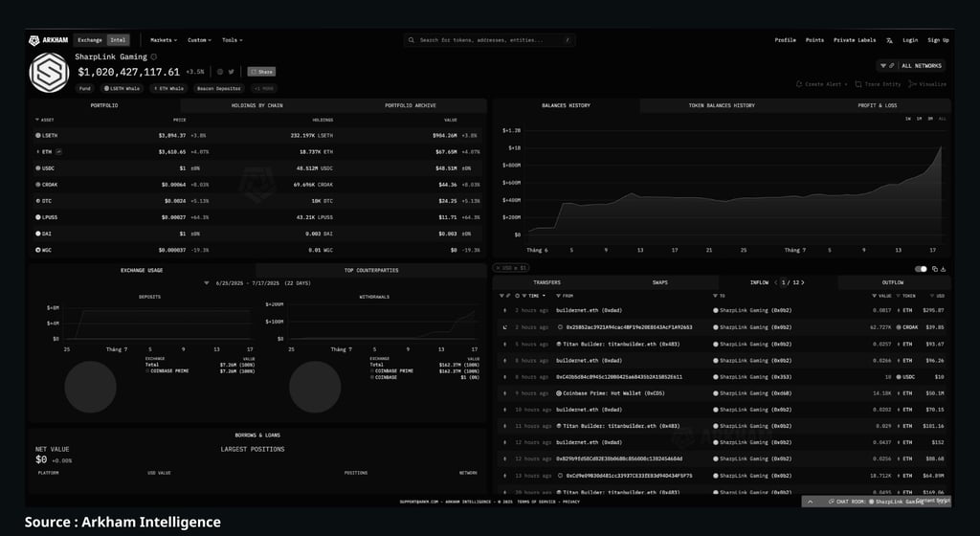Click the filter icon on the USD column
The width and height of the screenshot is (980, 536).
[x=931, y=296]
